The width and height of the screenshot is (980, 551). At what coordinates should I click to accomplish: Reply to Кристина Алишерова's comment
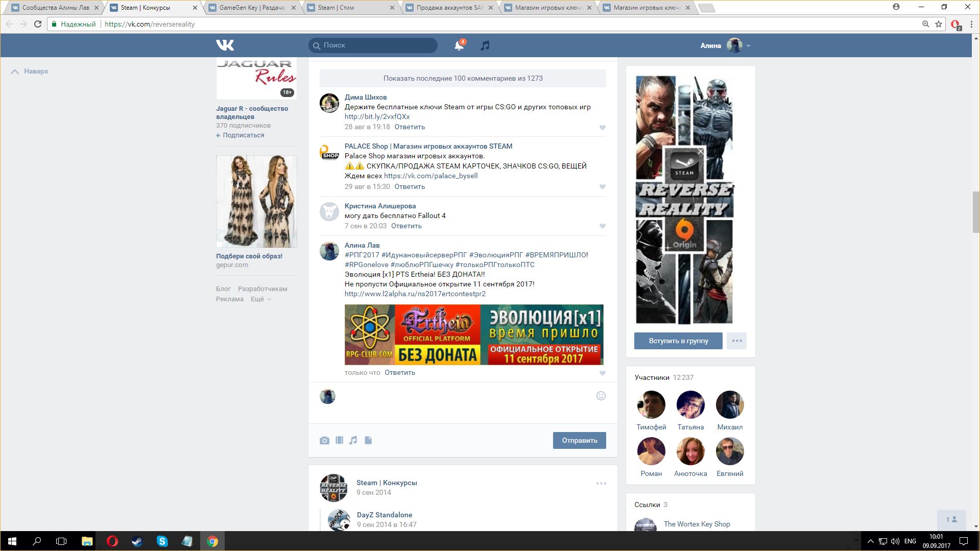click(407, 226)
